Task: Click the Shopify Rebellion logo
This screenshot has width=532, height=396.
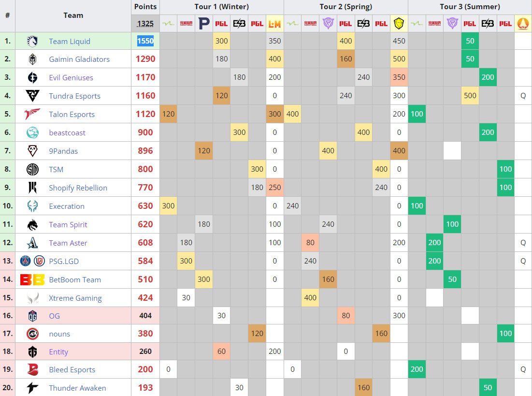Action: (x=32, y=188)
